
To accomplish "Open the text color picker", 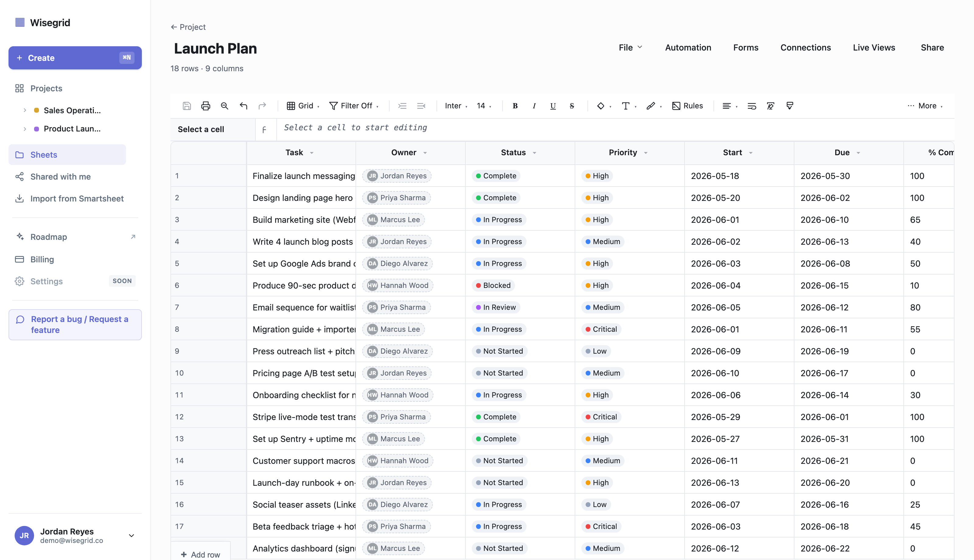I will (x=629, y=106).
